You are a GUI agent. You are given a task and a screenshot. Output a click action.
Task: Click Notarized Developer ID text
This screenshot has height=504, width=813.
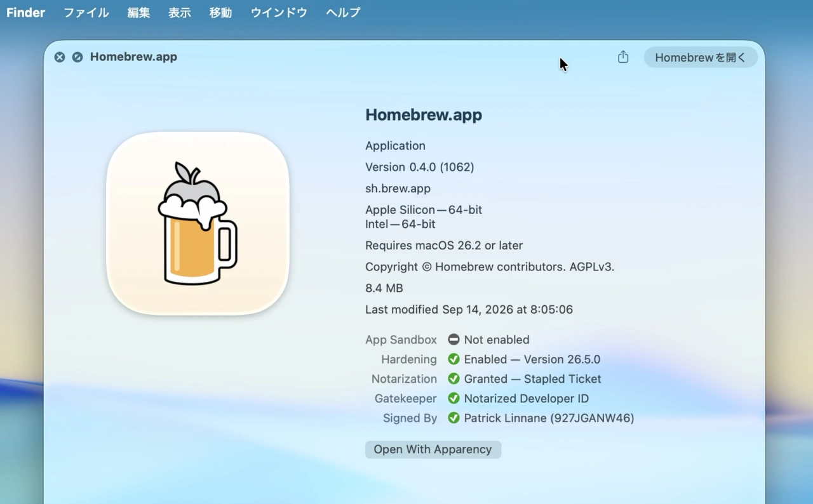pyautogui.click(x=527, y=399)
